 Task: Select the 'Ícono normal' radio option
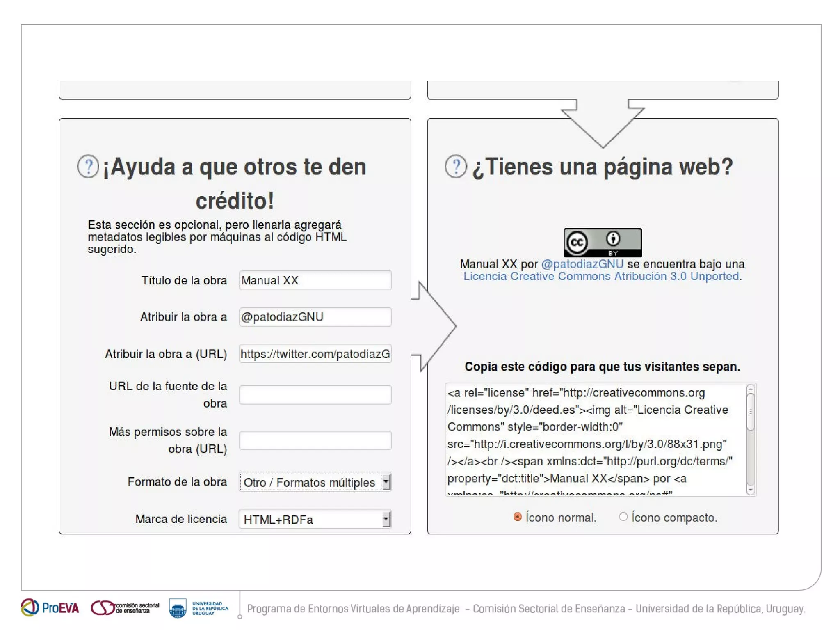click(518, 517)
